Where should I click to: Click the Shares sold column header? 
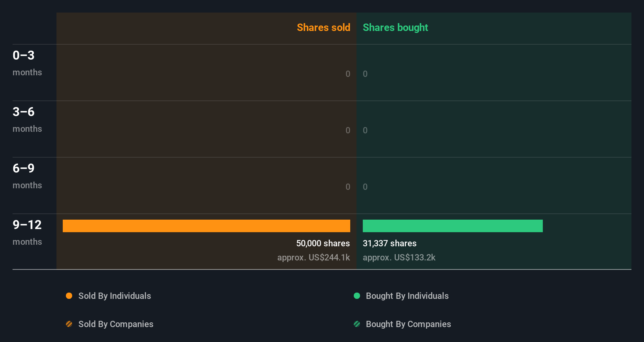click(324, 27)
